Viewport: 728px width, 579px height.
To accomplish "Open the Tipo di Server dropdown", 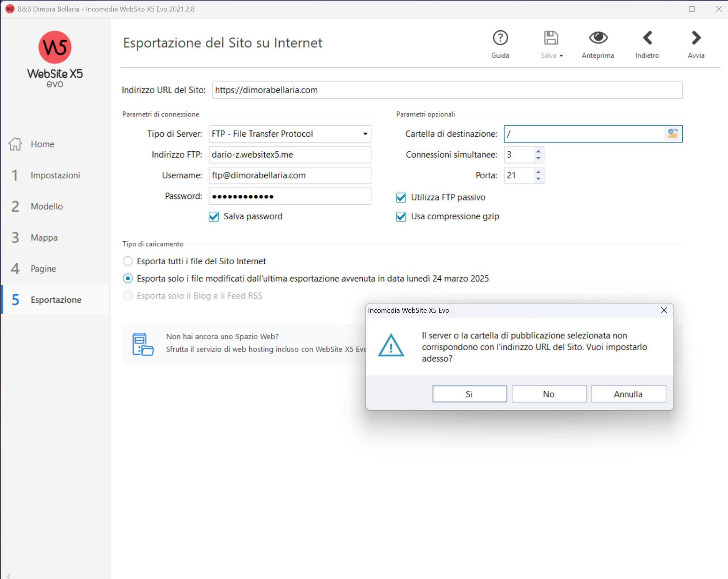I will pos(290,134).
